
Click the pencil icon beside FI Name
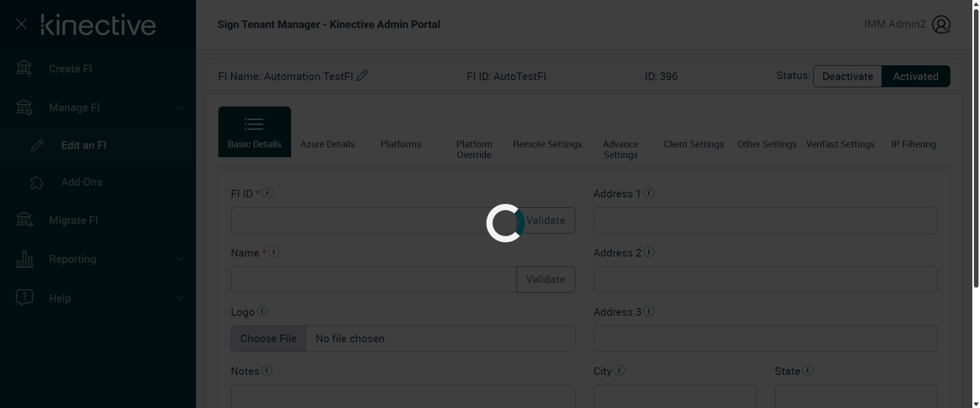click(362, 75)
